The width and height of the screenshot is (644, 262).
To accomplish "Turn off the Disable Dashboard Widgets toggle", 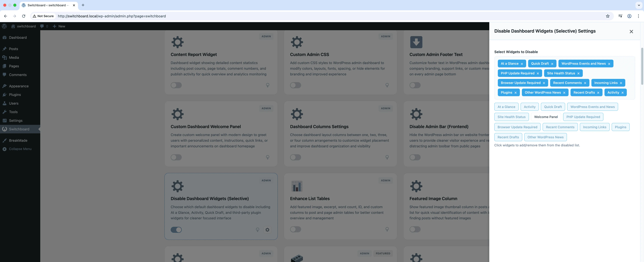I will (x=176, y=230).
